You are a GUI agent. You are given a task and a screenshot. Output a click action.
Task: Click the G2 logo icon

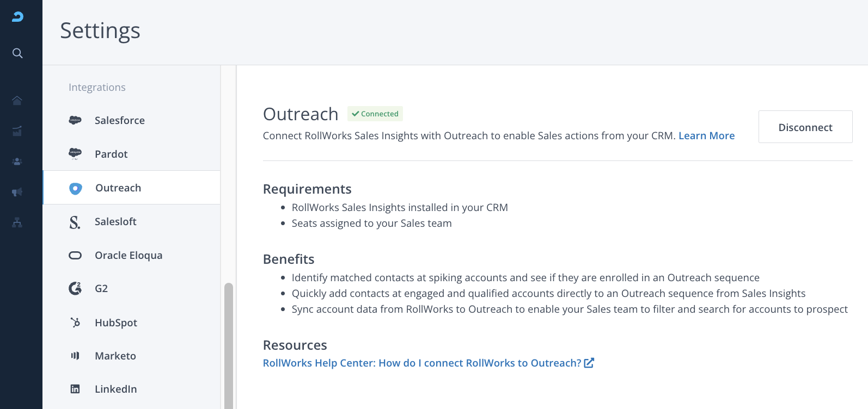click(75, 288)
